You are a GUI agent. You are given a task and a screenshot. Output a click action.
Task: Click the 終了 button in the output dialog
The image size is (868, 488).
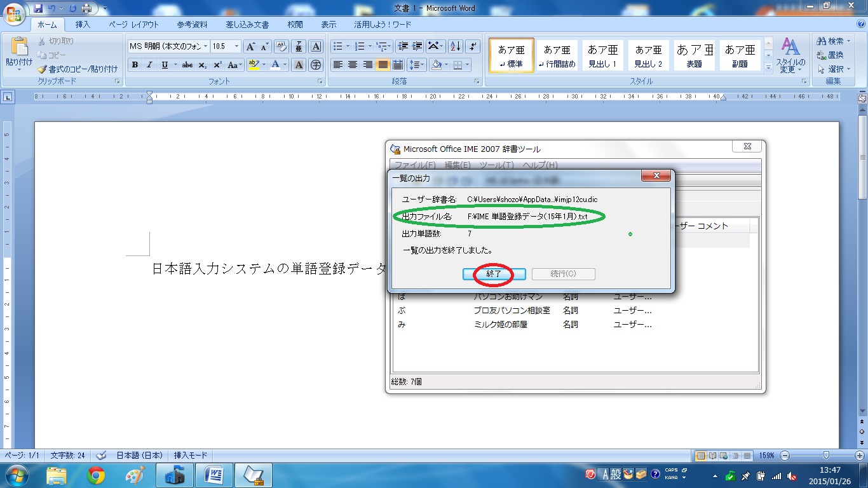tap(494, 274)
